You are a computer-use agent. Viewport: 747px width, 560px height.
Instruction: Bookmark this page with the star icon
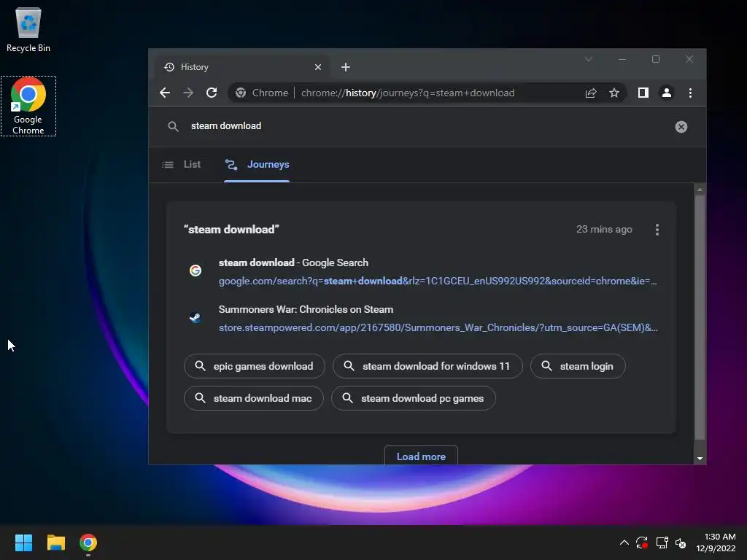614,93
